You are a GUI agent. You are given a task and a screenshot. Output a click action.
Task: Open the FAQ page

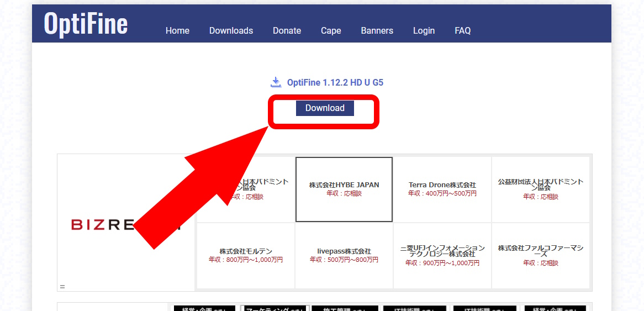pos(462,31)
